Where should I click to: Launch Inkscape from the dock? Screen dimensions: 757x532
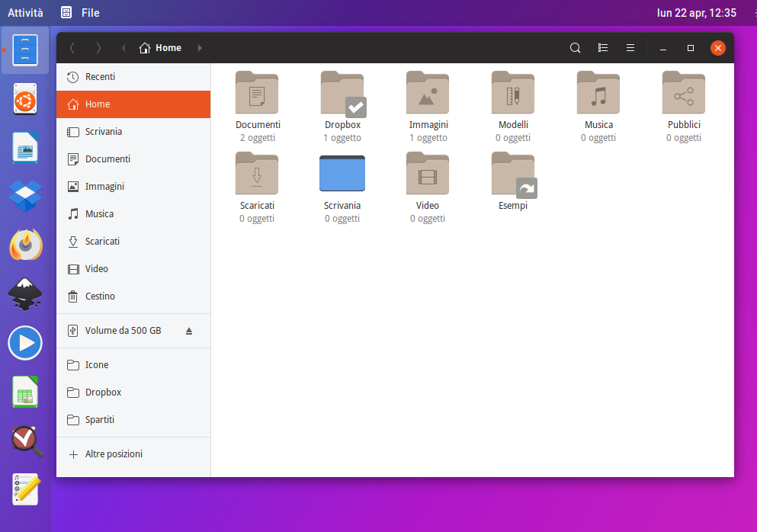coord(25,294)
